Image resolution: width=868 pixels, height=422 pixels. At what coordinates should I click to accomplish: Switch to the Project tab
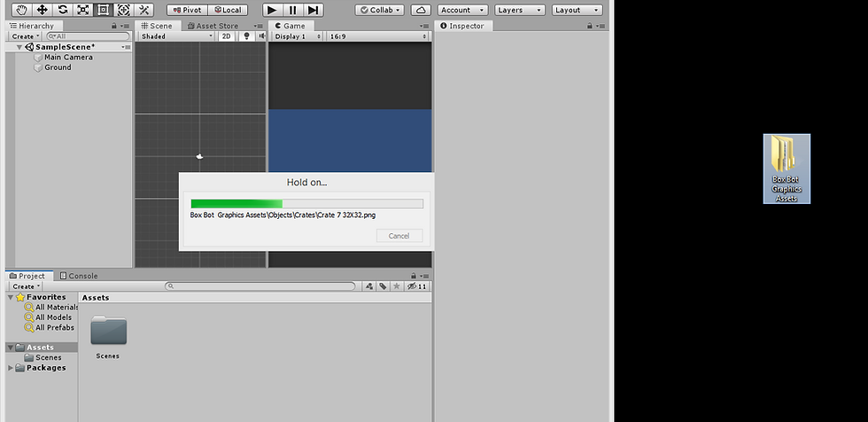point(27,276)
